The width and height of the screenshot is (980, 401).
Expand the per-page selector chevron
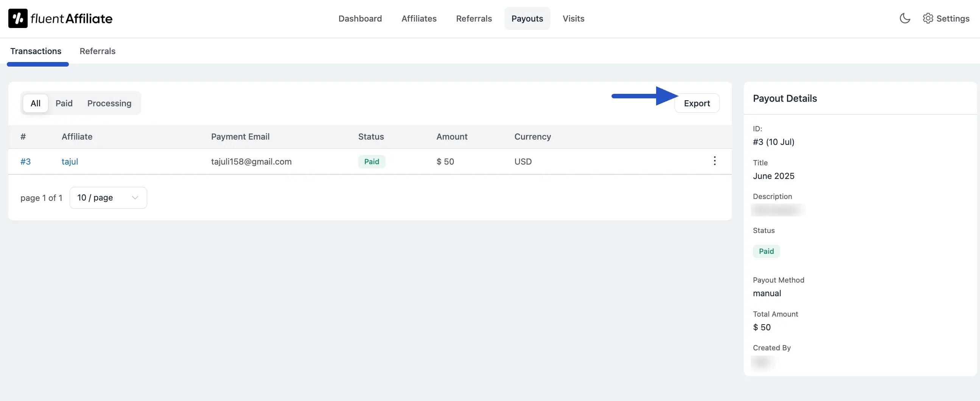[135, 197]
